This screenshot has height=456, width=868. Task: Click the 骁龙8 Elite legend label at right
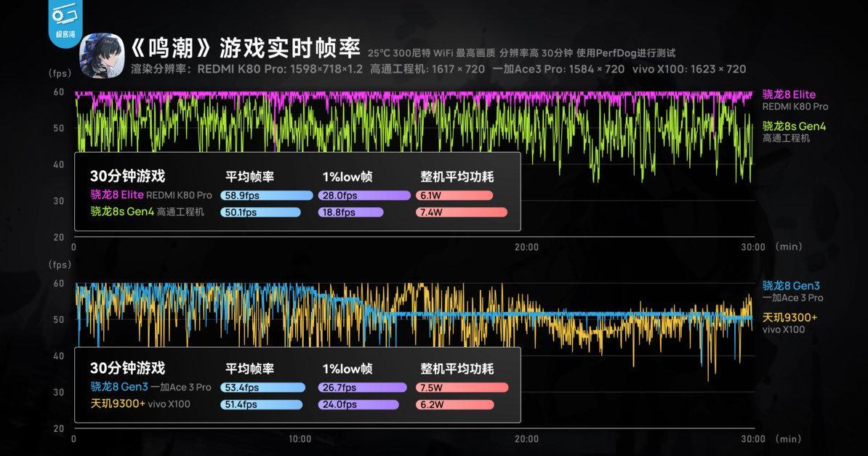pyautogui.click(x=789, y=95)
